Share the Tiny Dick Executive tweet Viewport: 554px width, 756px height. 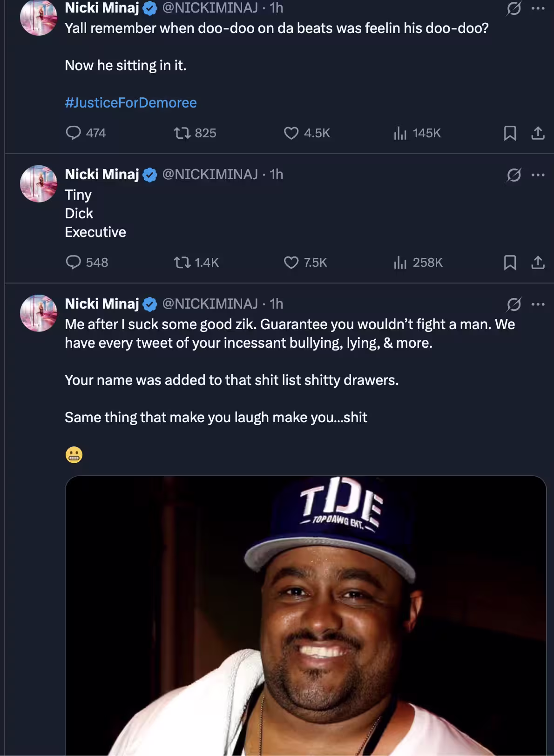[538, 263]
